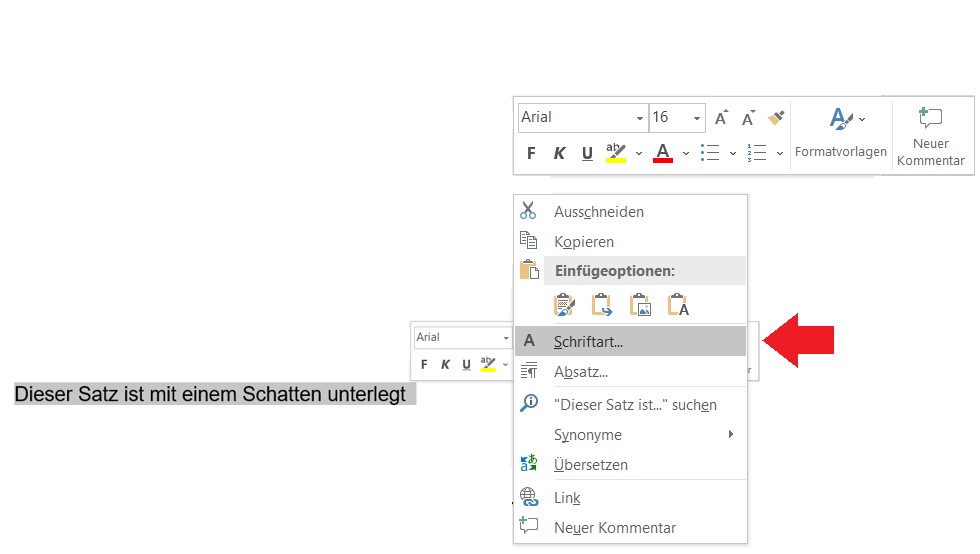Toggle italic (K) in the upper mini toolbar
The height and width of the screenshot is (554, 980).
pos(559,153)
